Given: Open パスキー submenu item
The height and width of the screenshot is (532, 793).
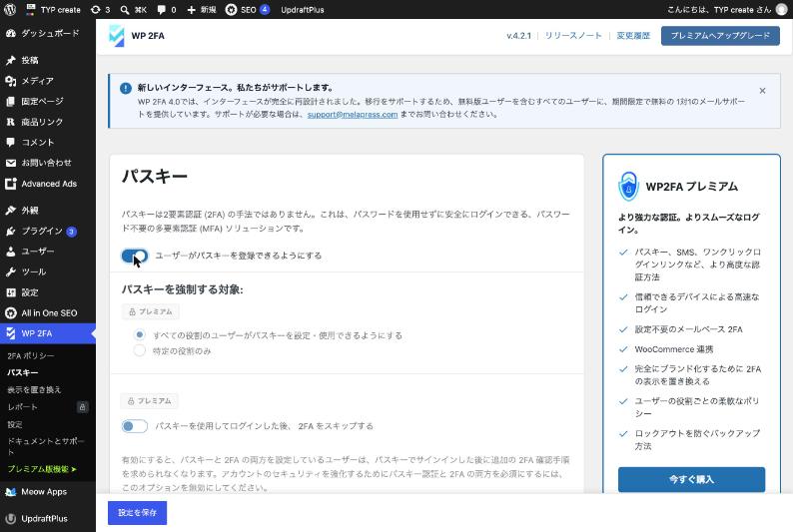Looking at the screenshot, I should click(x=23, y=372).
